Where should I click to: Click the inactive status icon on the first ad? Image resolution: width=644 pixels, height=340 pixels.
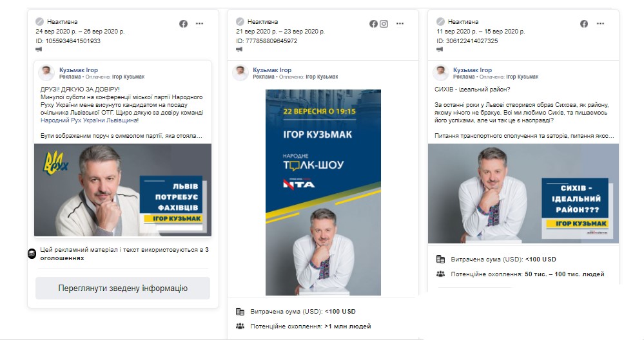point(40,21)
